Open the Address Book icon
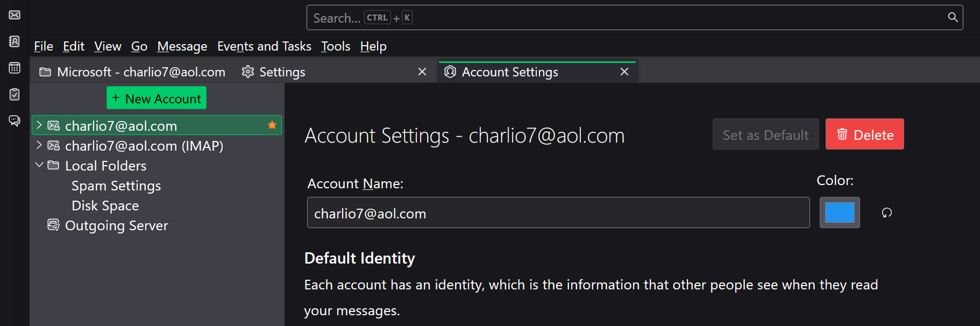 tap(15, 41)
